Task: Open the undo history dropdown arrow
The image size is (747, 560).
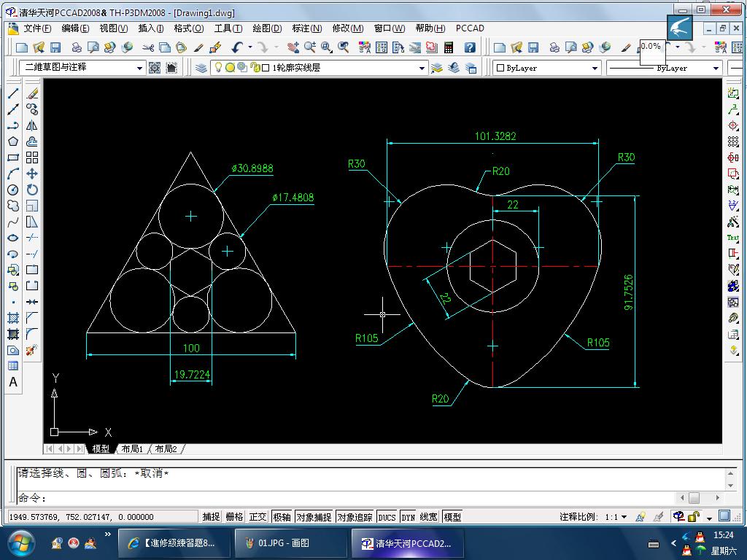Action: click(x=250, y=47)
